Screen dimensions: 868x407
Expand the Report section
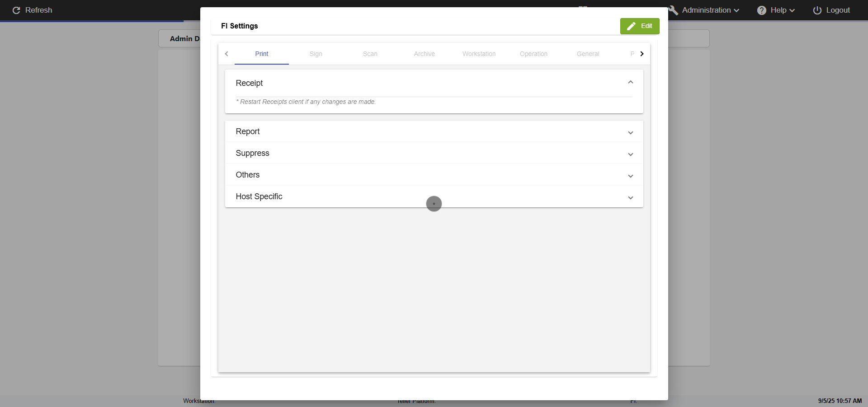(630, 132)
